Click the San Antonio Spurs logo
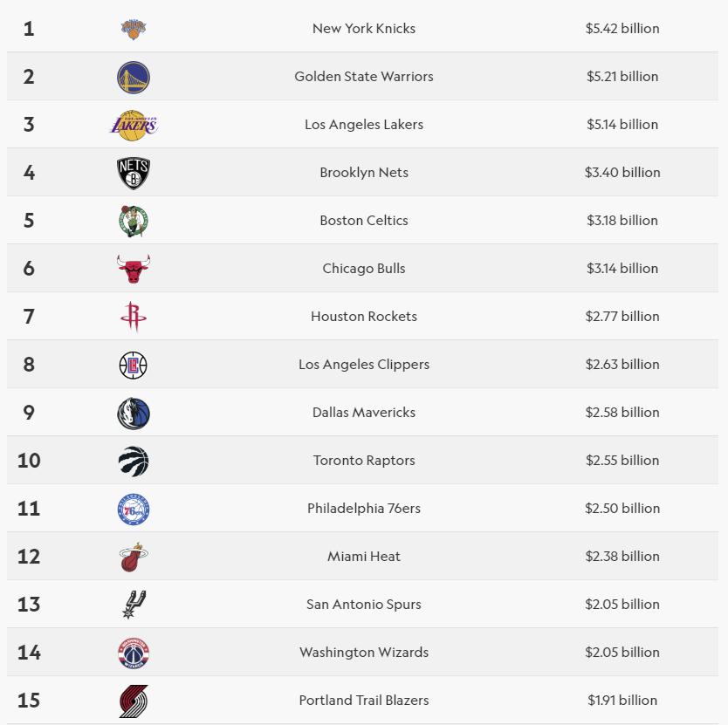728x725 pixels. coord(134,604)
